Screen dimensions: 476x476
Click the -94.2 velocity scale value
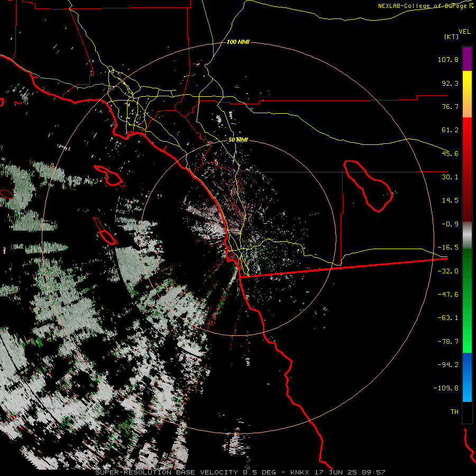click(x=448, y=365)
